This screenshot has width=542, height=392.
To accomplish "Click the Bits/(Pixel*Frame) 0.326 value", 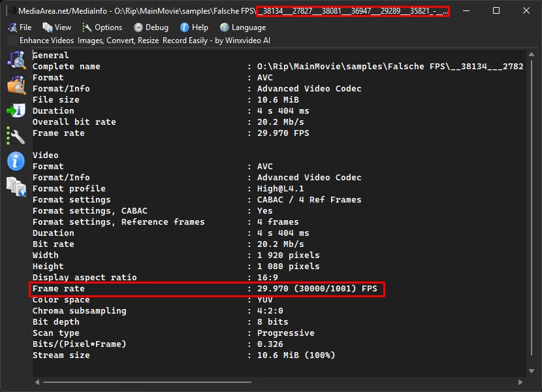I will point(270,344).
